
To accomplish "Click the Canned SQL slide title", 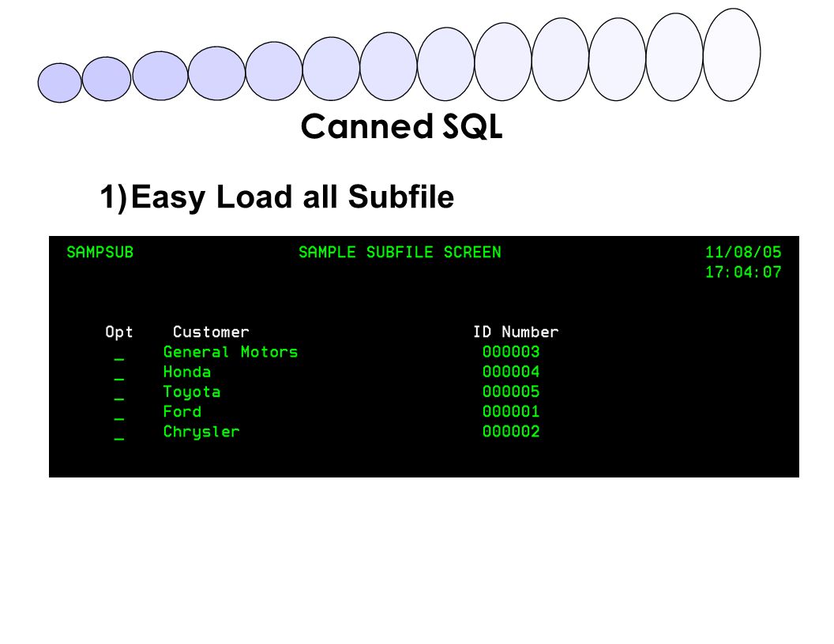I will coord(401,126).
